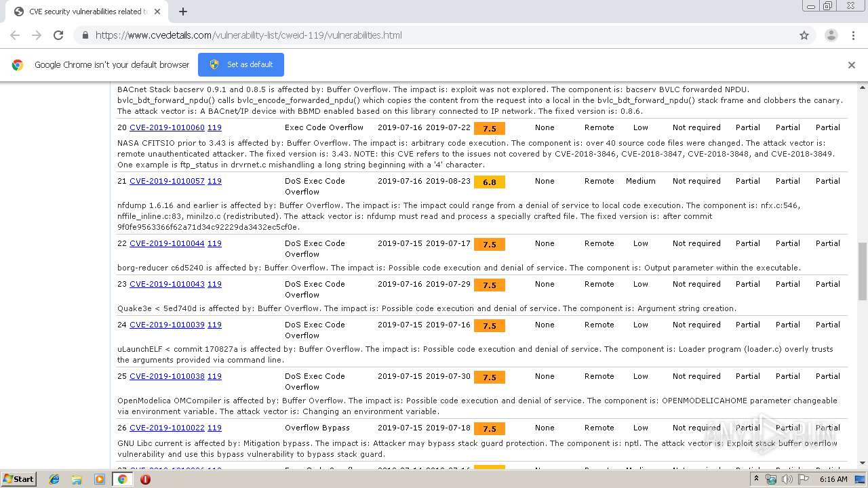Select the "Not required" cell on row 23

pyautogui.click(x=696, y=284)
